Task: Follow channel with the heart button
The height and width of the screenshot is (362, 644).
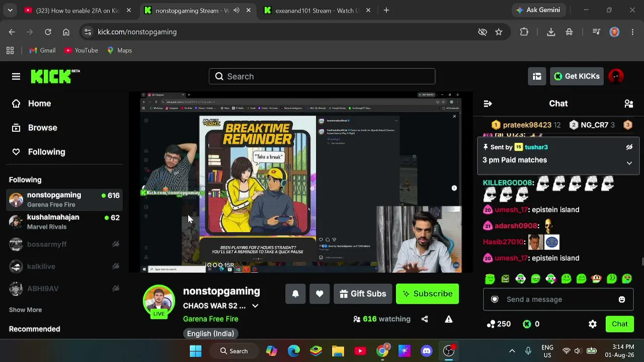Action: click(319, 294)
